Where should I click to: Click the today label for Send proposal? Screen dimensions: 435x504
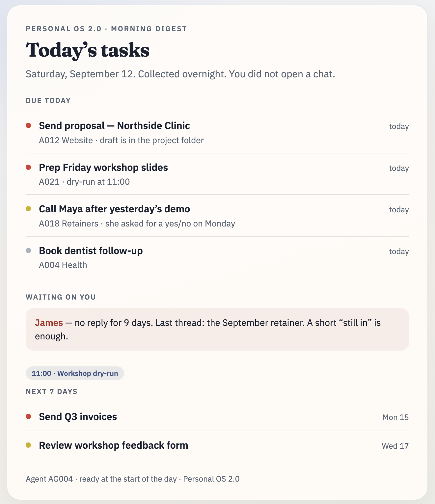tap(399, 126)
